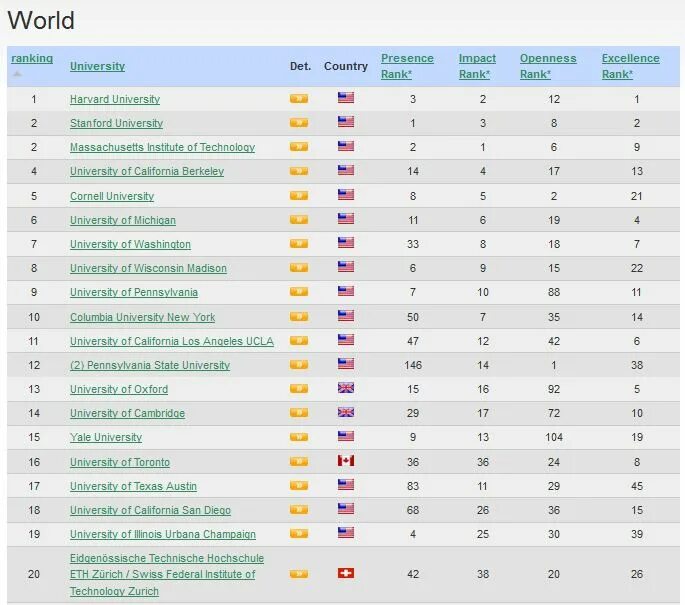Image resolution: width=685 pixels, height=605 pixels.
Task: Open details icon for Pennsylvania State University
Action: (x=299, y=364)
